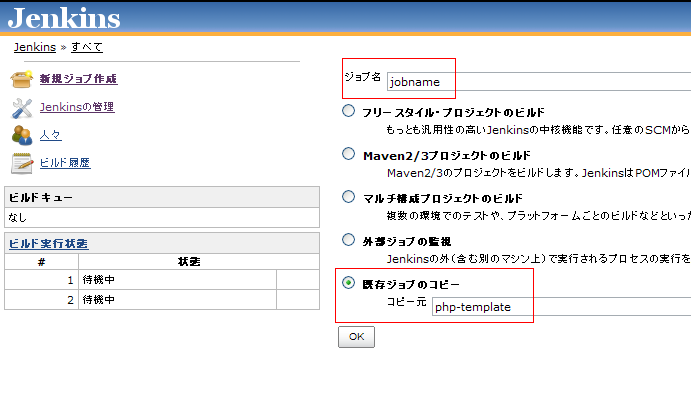Select freestyle project build radio button
691x393 pixels.
(x=349, y=111)
